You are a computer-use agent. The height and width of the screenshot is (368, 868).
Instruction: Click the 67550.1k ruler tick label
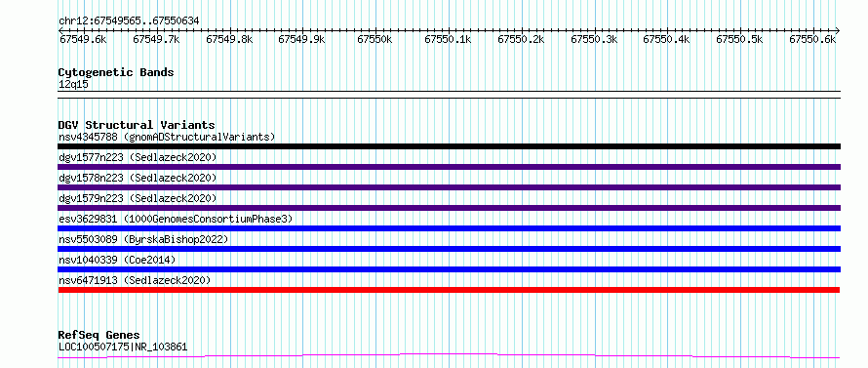[448, 39]
